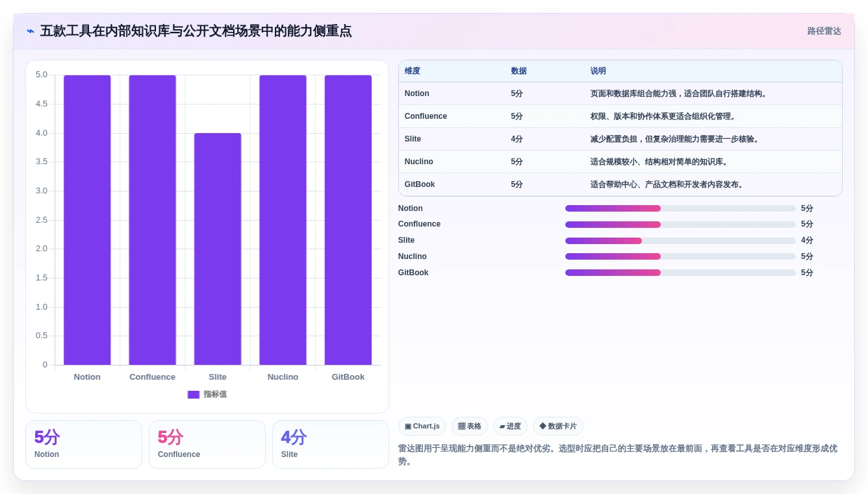Click the 4分 value beside Slite progress bar
This screenshot has width=868, height=494.
(807, 240)
